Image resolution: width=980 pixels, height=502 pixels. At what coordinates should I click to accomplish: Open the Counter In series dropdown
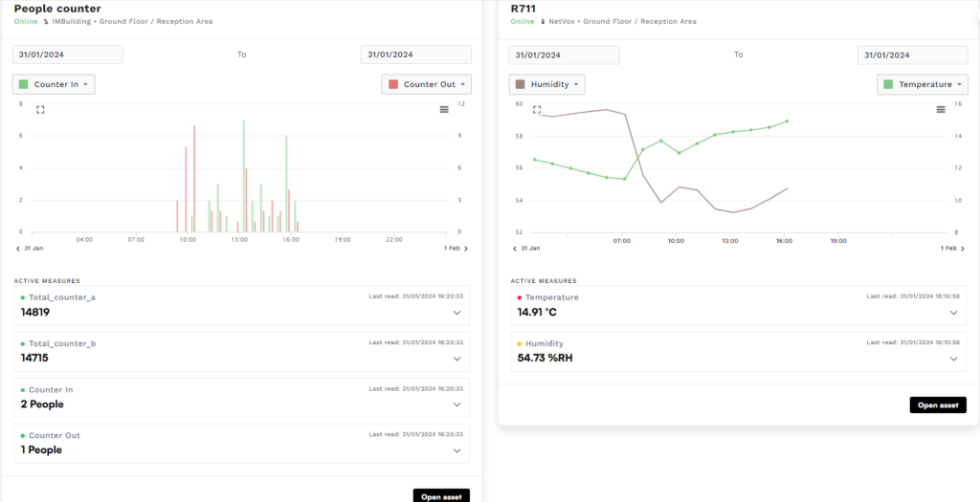[x=54, y=84]
